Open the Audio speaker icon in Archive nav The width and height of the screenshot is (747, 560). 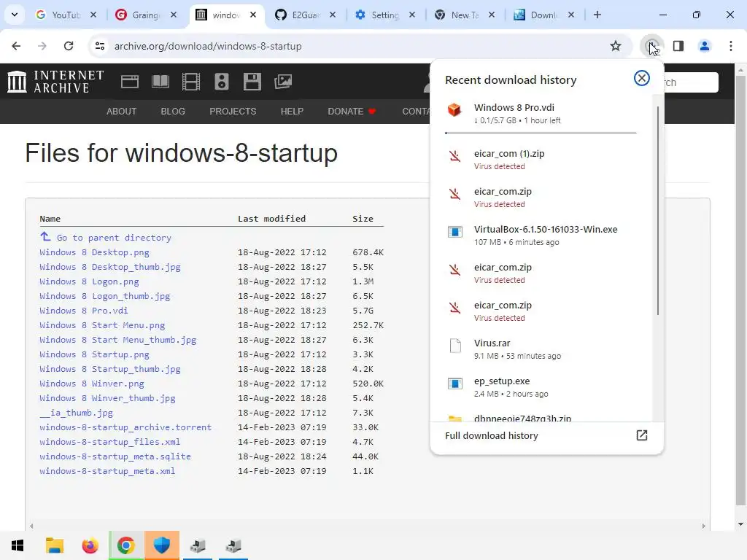click(x=222, y=82)
